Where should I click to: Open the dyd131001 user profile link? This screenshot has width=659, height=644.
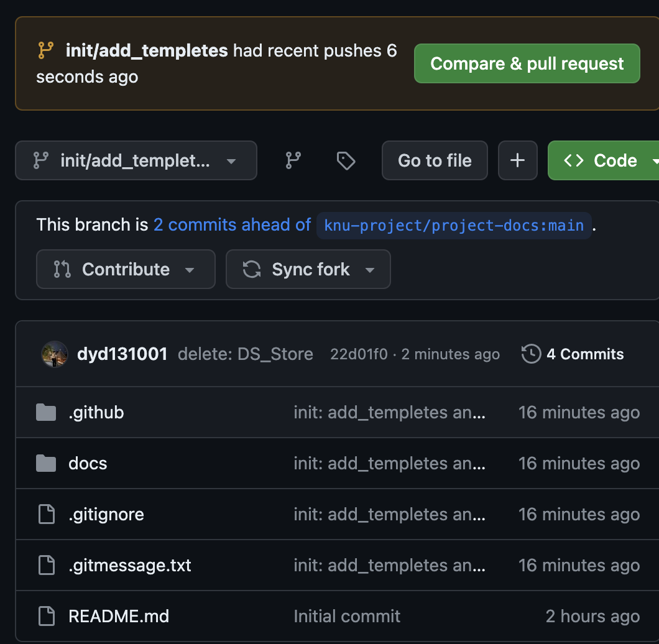[122, 354]
